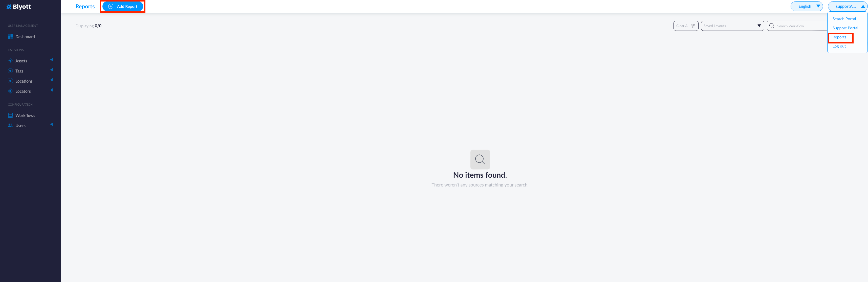Click the Tags sidebar icon

click(10, 71)
